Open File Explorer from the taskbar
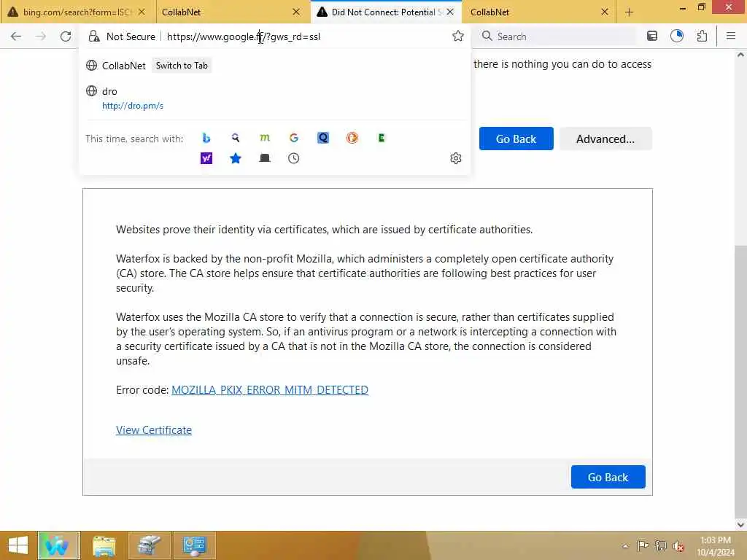This screenshot has width=747, height=560. click(104, 545)
